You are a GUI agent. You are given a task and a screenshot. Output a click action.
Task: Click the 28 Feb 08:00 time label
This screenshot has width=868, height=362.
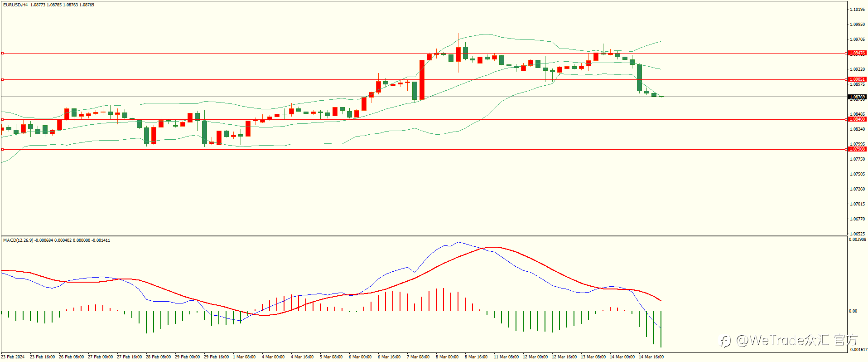[158, 357]
